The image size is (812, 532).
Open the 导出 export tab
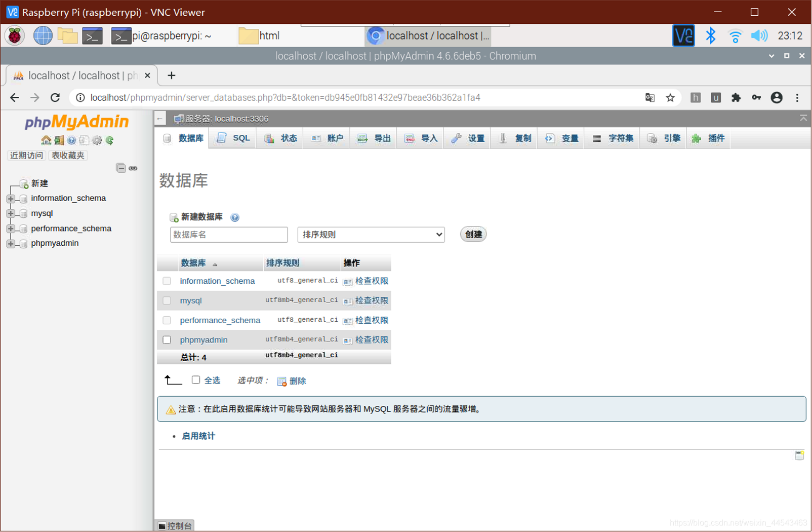[374, 138]
